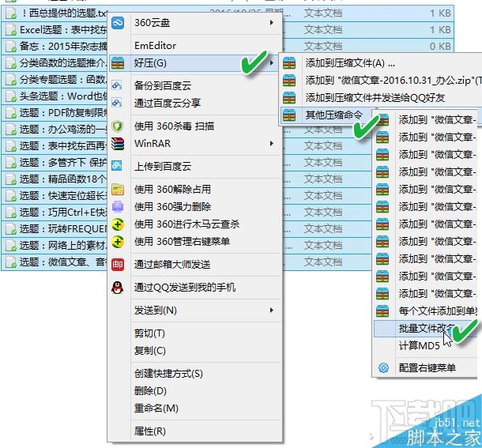Click the 备份到百度云 icon
This screenshot has height=448, width=482.
point(117,85)
